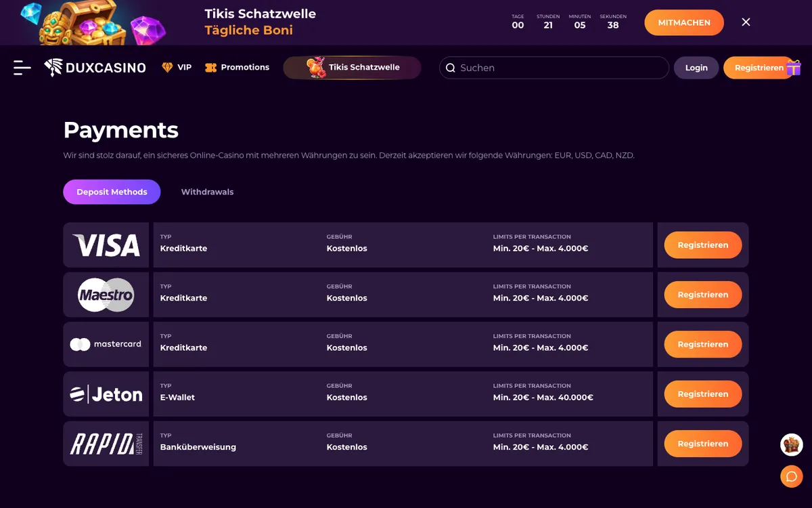Viewport: 812px width, 508px height.
Task: Click the mastercard logo
Action: click(106, 344)
